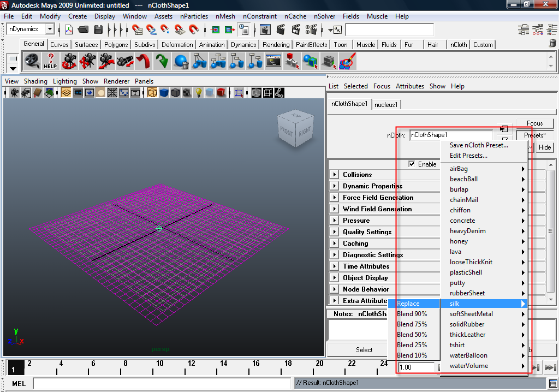Image resolution: width=559 pixels, height=392 pixels.
Task: Click the Hide button
Action: [545, 147]
